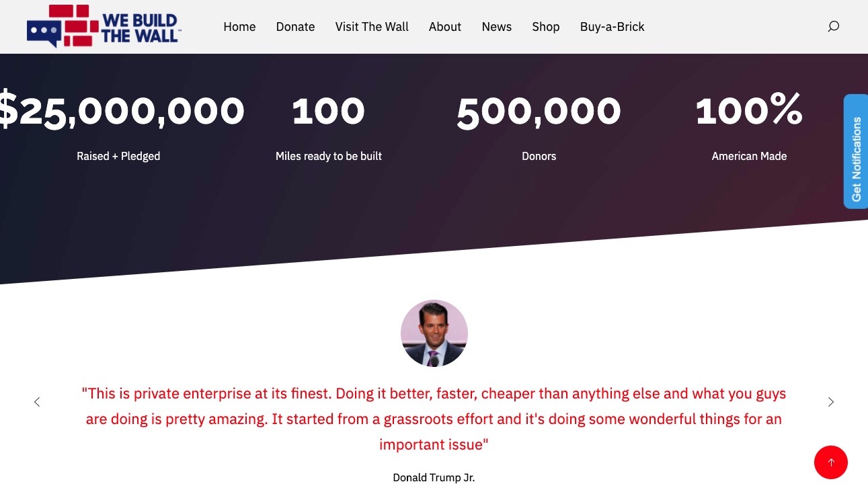The width and height of the screenshot is (868, 498).
Task: Click the Donald Trump Jr. name caption
Action: (434, 478)
